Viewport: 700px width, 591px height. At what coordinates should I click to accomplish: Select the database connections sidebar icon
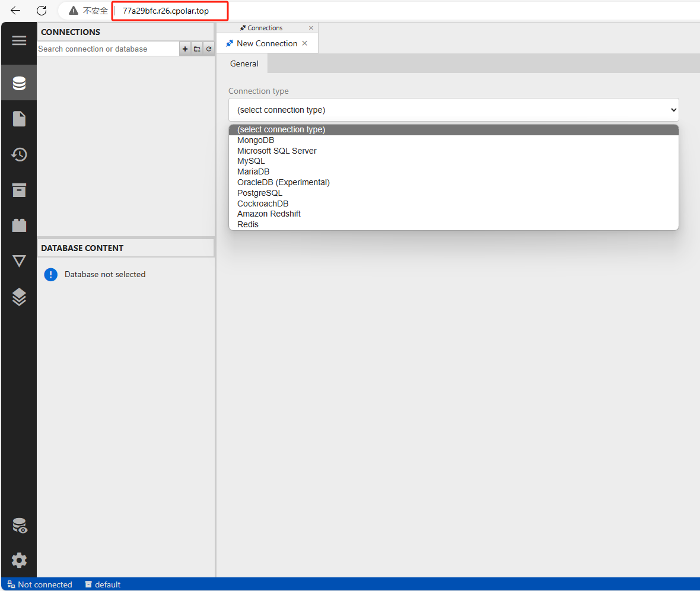[x=19, y=83]
